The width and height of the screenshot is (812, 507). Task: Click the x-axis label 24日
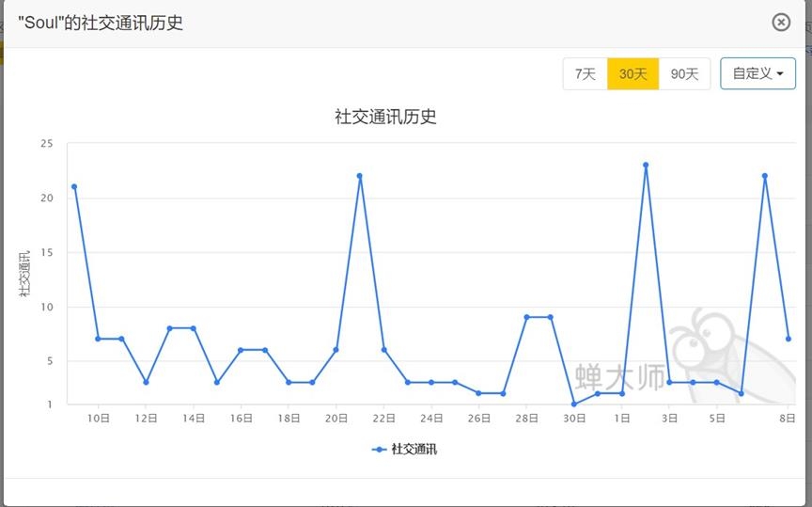pos(431,419)
